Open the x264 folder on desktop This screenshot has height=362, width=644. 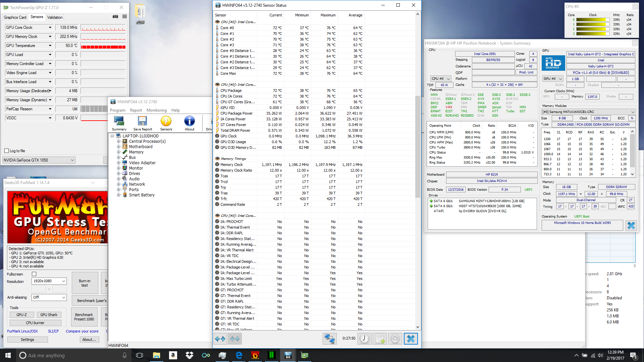(x=140, y=14)
